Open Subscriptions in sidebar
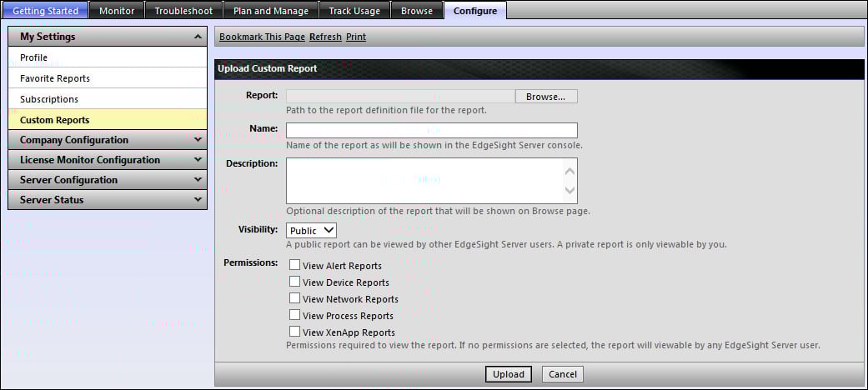This screenshot has width=868, height=390. [x=108, y=99]
